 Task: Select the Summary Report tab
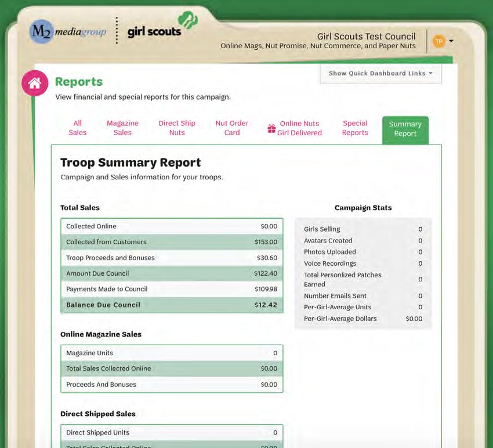coord(405,130)
